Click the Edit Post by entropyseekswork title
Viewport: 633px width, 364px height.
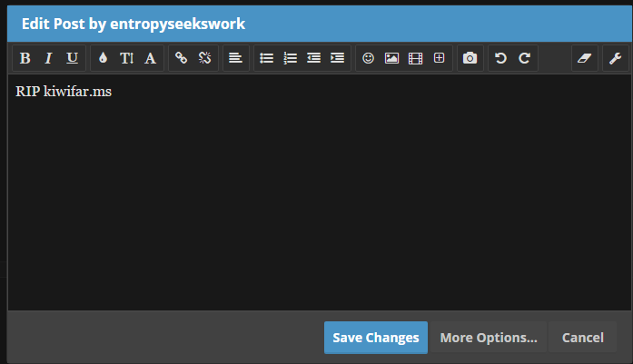coord(134,24)
